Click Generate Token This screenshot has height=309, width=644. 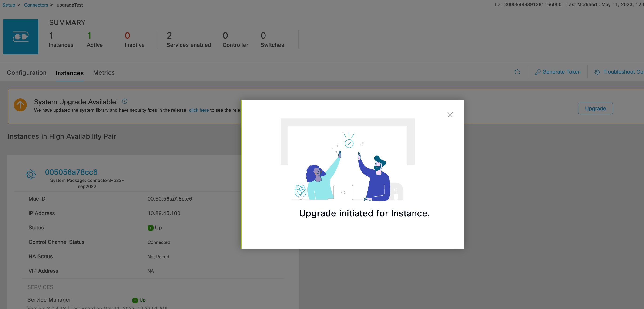(561, 72)
